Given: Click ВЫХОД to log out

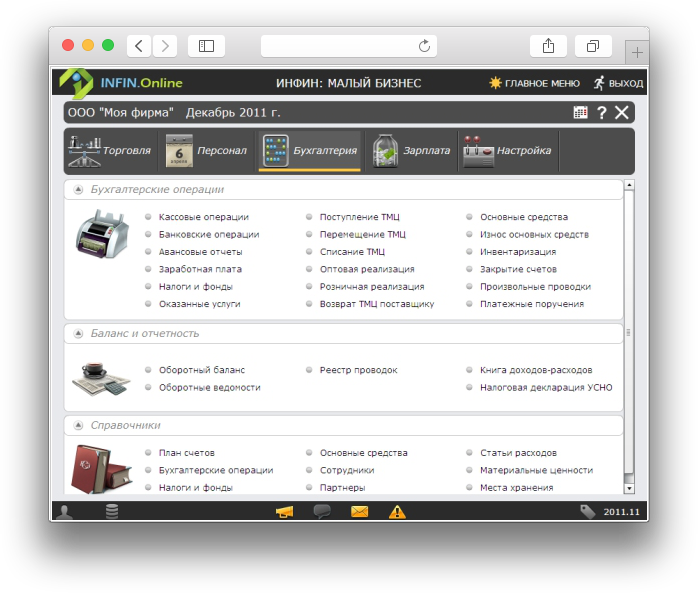Looking at the screenshot, I should pyautogui.click(x=625, y=83).
